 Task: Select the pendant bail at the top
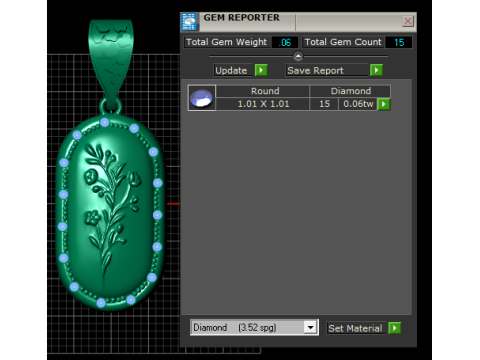tap(111, 60)
